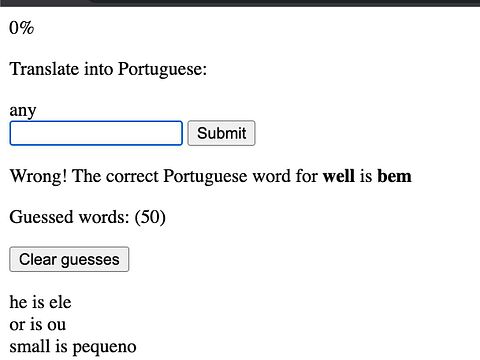Click the word 'pequeno' in the list

[x=104, y=347]
